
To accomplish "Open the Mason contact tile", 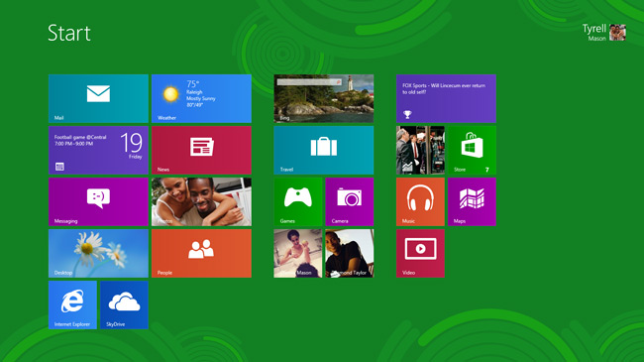I will tap(298, 254).
